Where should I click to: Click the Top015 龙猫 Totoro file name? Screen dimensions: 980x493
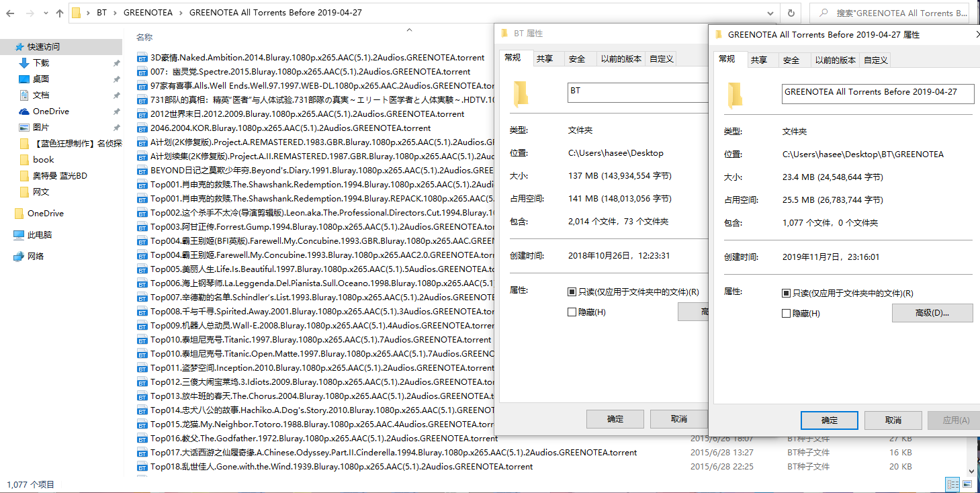(x=322, y=424)
